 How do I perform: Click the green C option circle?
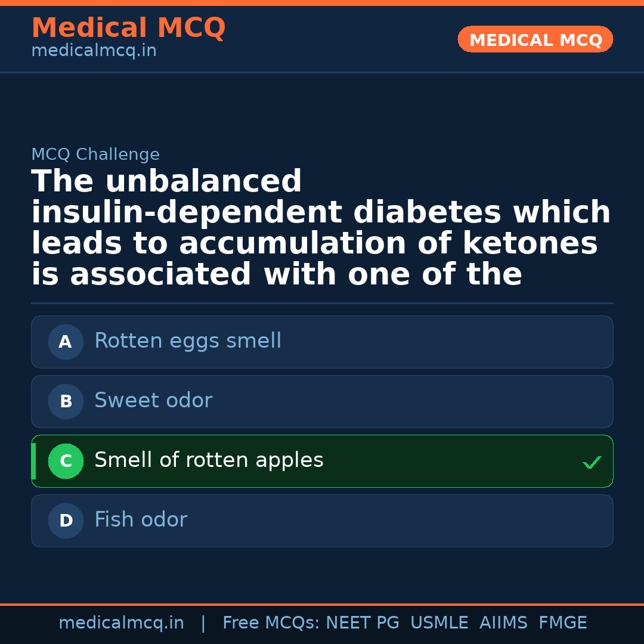[66, 462]
